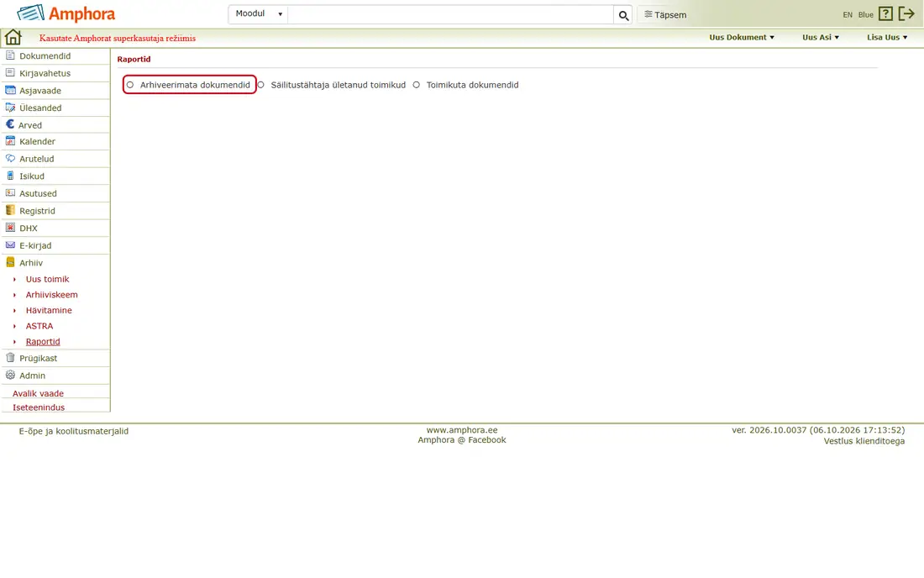
Task: Open the Avalik vaade link
Action: (38, 393)
